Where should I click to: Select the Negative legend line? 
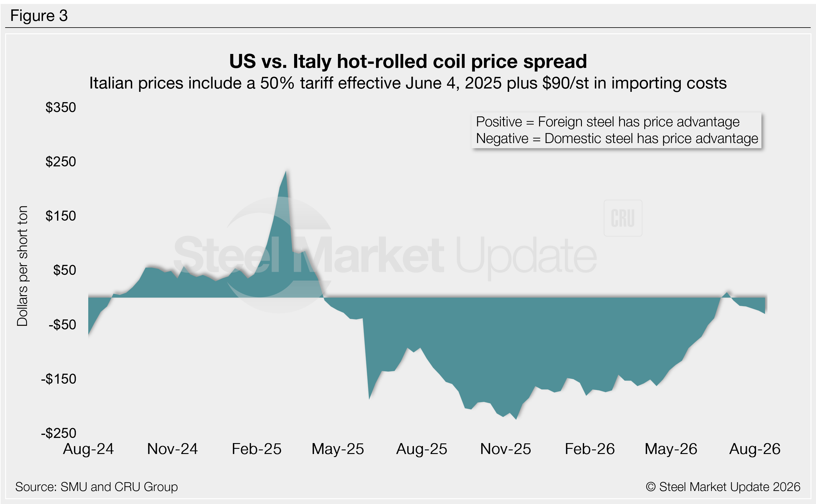pyautogui.click(x=616, y=138)
